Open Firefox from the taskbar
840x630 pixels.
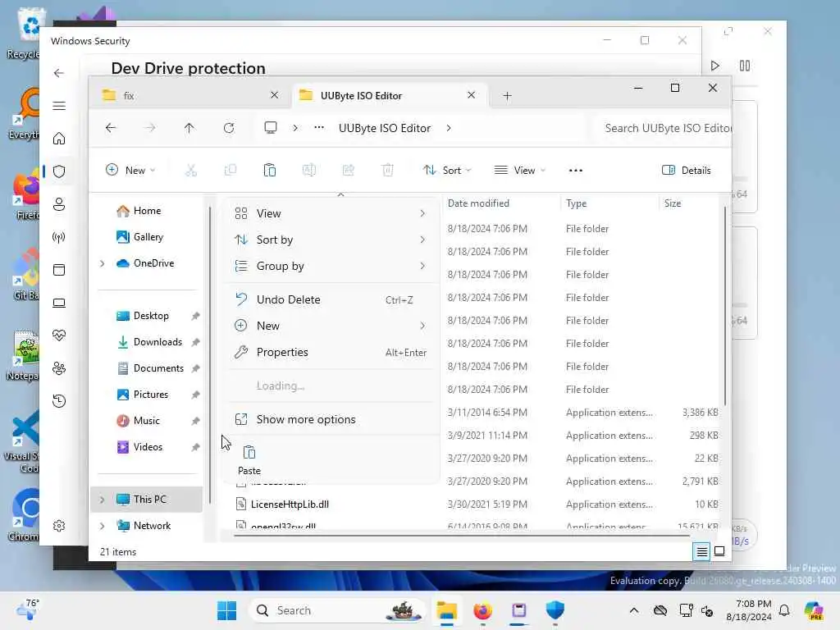click(482, 610)
